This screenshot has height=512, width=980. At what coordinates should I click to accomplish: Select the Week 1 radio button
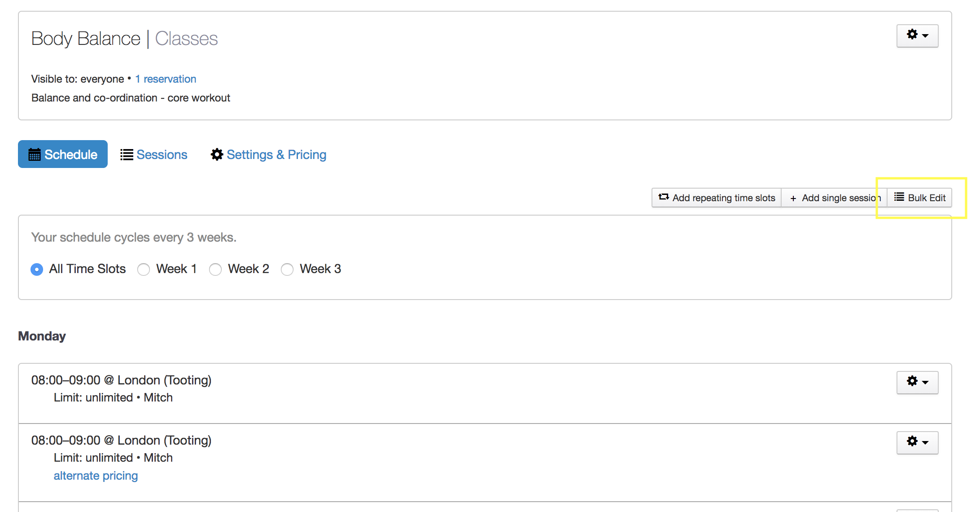click(x=144, y=269)
